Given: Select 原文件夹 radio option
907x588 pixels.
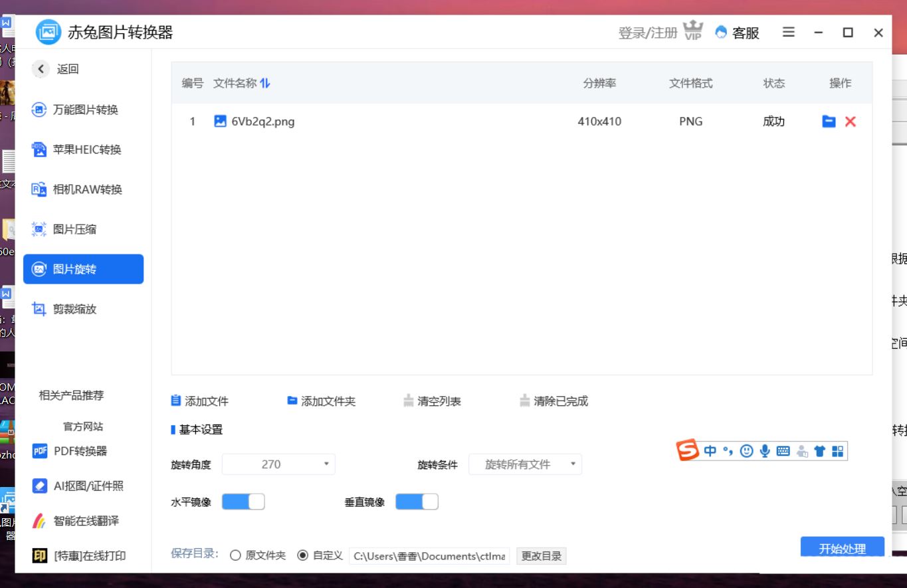Looking at the screenshot, I should [258, 555].
